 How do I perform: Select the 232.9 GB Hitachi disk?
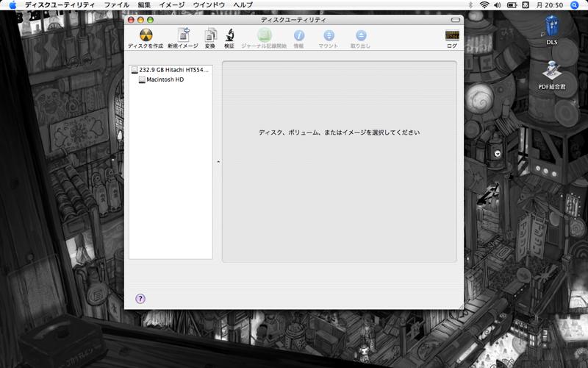coord(171,70)
